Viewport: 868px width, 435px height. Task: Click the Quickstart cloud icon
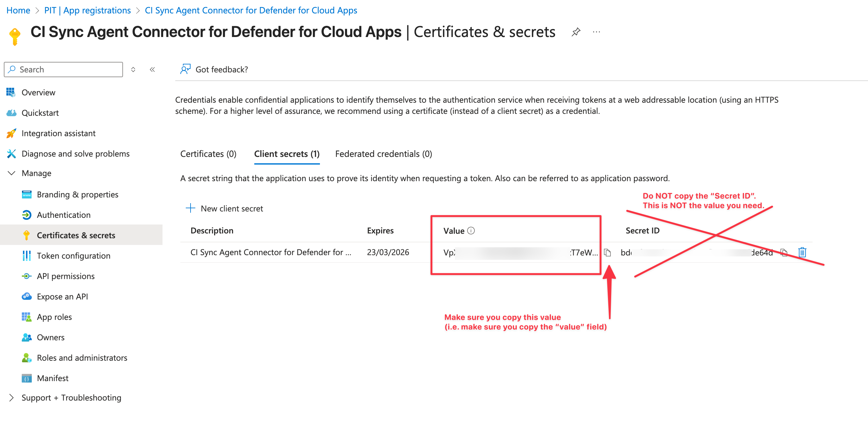click(11, 113)
